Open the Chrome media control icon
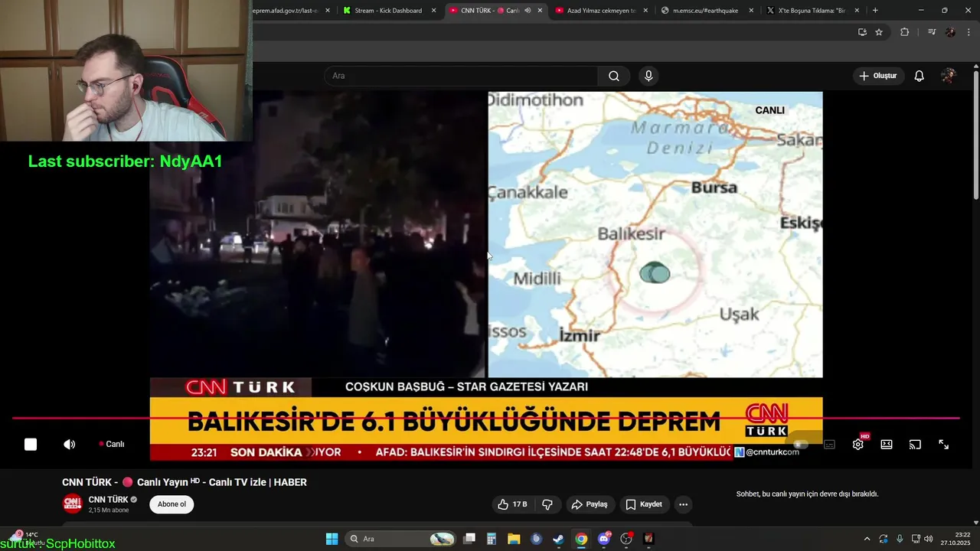980x551 pixels. click(x=932, y=32)
